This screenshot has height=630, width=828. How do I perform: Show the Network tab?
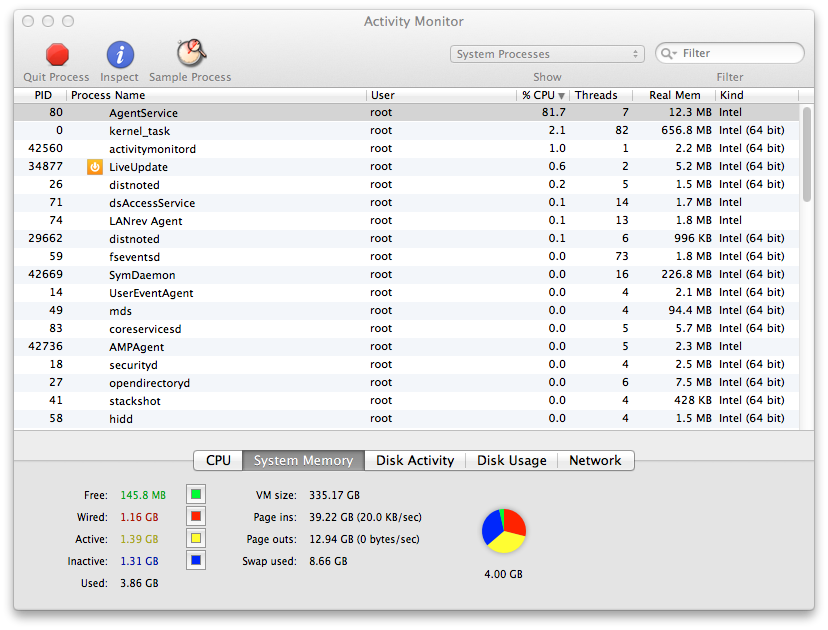(x=596, y=460)
